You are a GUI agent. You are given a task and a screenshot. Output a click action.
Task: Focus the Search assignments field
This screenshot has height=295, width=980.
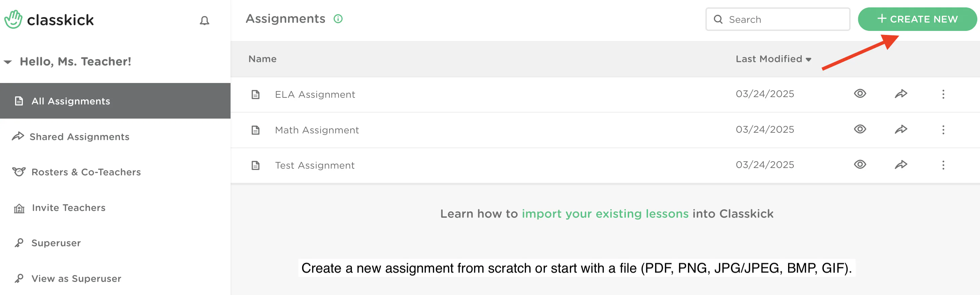[778, 19]
